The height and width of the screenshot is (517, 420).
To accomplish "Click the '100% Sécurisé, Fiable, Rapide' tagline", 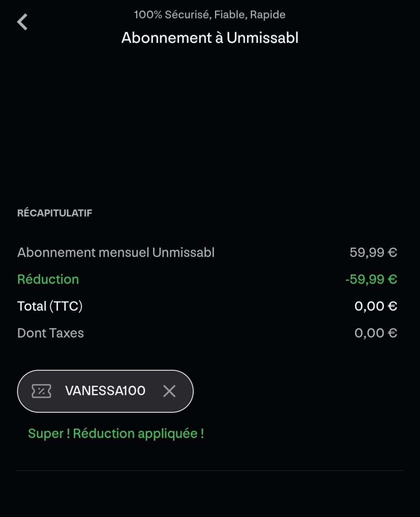I will 210,15.
